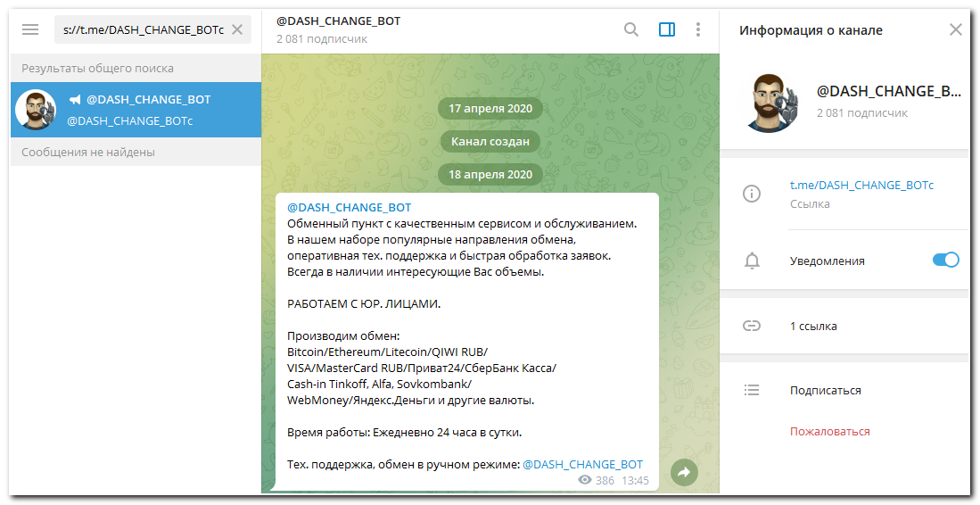Click the Подписаться subscribe option
The image size is (980, 505).
[825, 390]
